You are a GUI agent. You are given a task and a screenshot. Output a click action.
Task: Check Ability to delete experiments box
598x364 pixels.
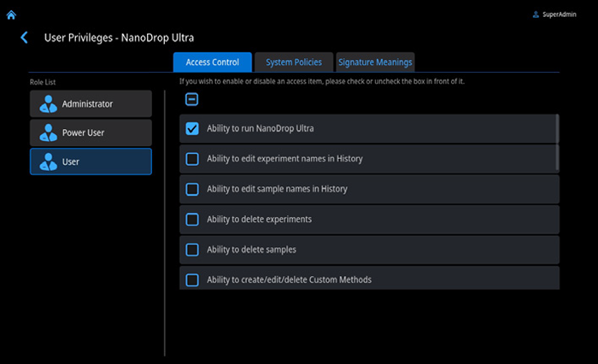[192, 220]
